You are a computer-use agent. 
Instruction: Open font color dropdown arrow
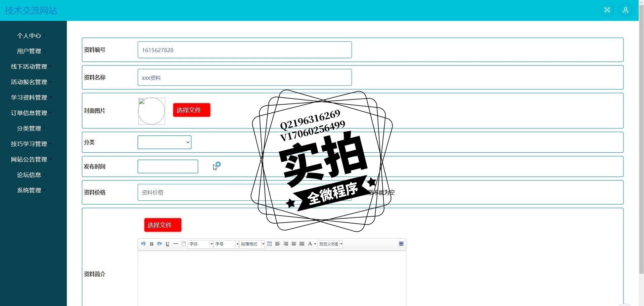[x=315, y=244]
